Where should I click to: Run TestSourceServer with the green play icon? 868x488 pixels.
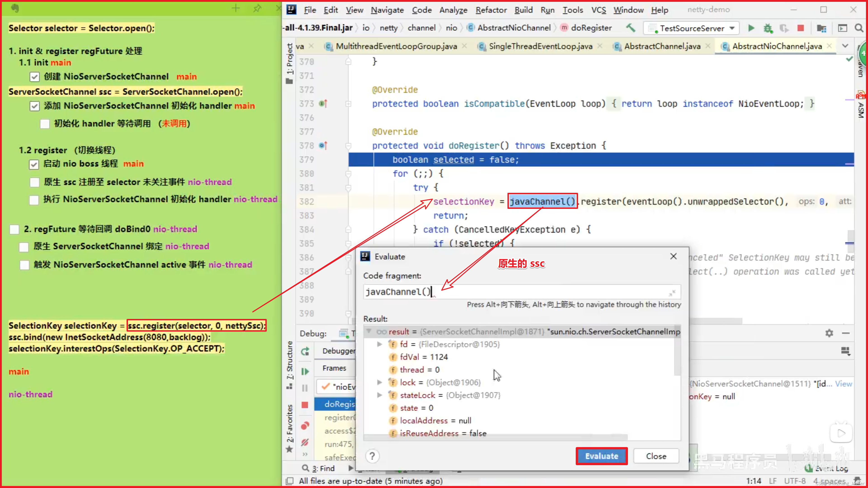[x=751, y=28]
